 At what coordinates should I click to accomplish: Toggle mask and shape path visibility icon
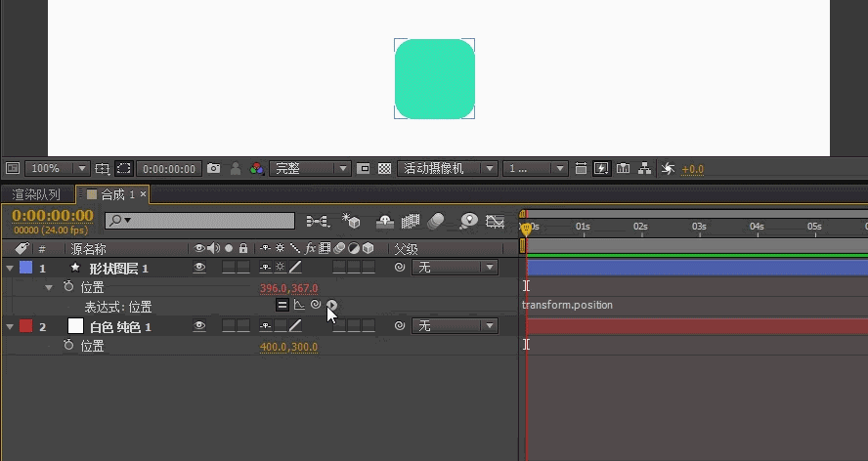click(x=123, y=168)
